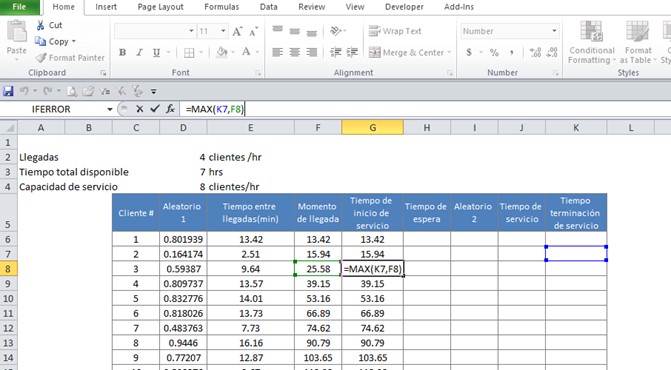Toggle italic formatting

coord(140,52)
